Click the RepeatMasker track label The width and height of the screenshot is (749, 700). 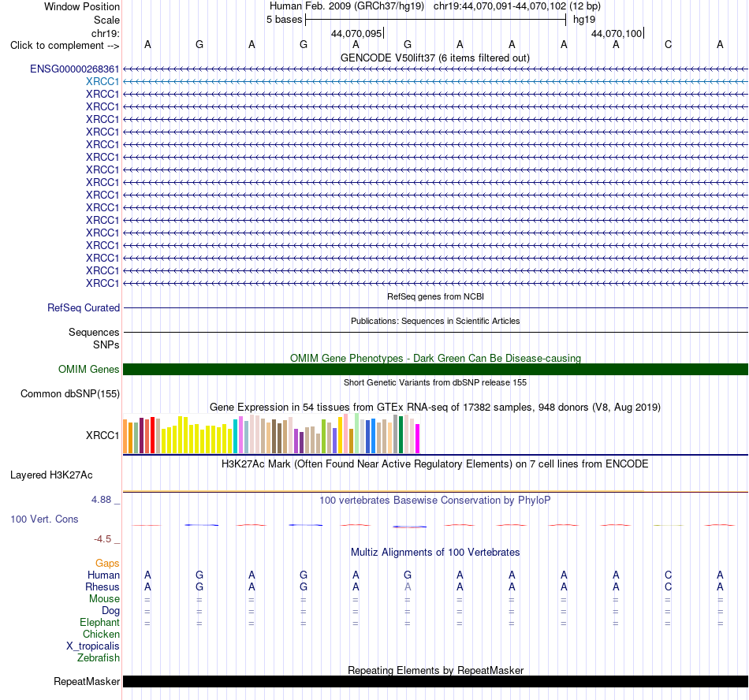(87, 681)
